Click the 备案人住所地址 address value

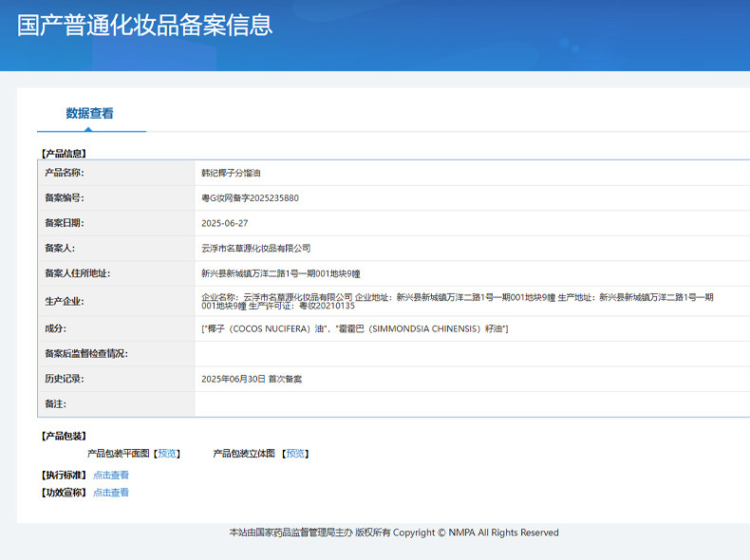coord(280,273)
